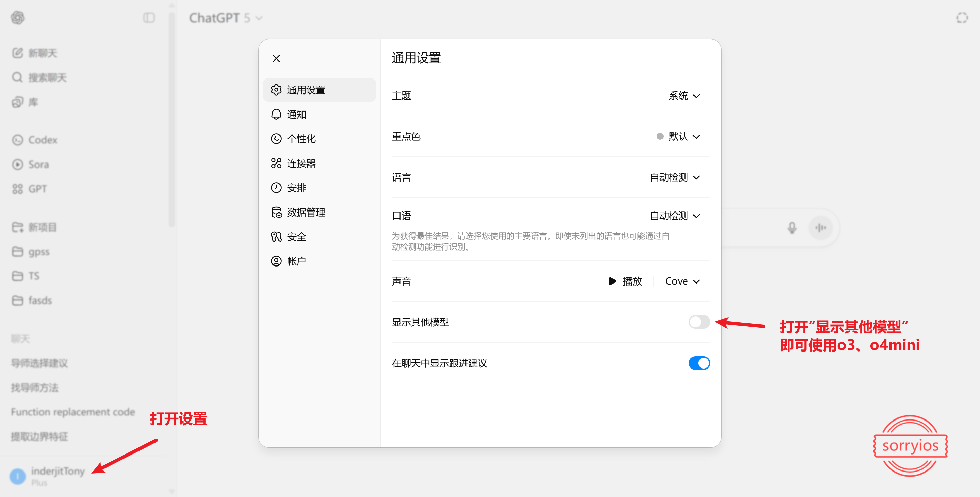This screenshot has height=497, width=980.
Task: Enable the 显示其他模型 toggle
Action: point(699,322)
